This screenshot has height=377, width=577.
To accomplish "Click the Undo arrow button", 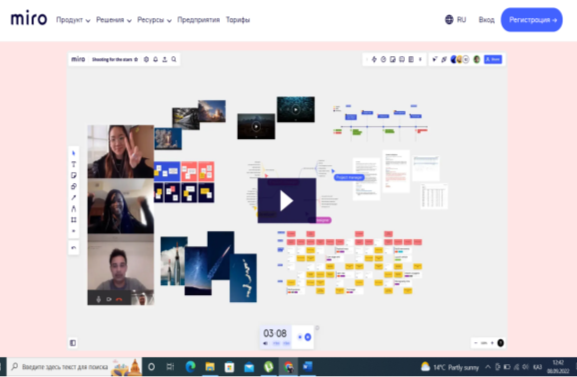I will (x=74, y=248).
